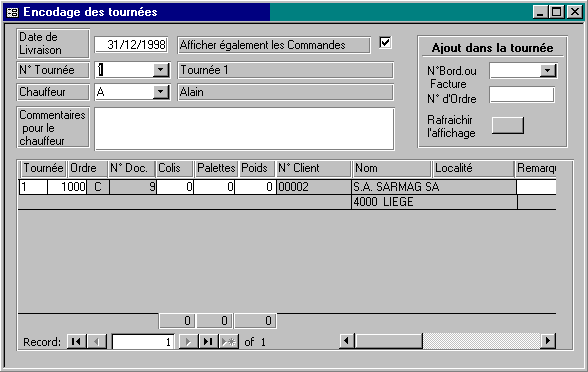Screen dimensions: 588x372
Task: Click the Nom column header
Action: (x=392, y=168)
